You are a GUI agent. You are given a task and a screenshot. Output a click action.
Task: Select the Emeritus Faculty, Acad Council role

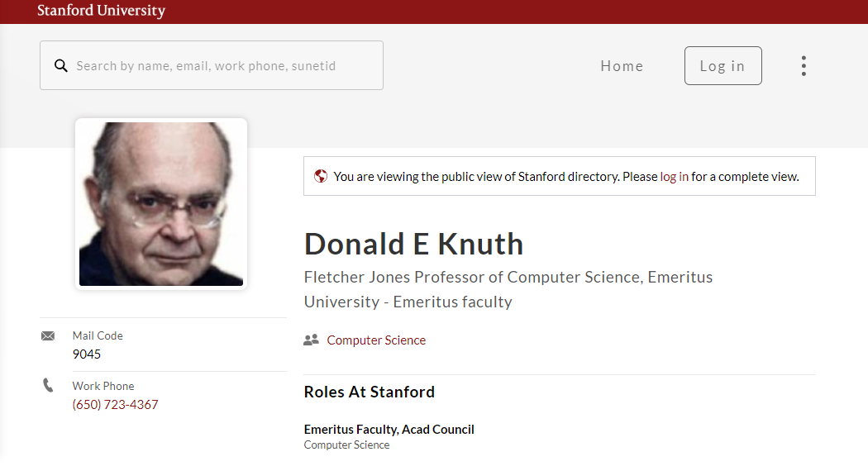pyautogui.click(x=389, y=429)
